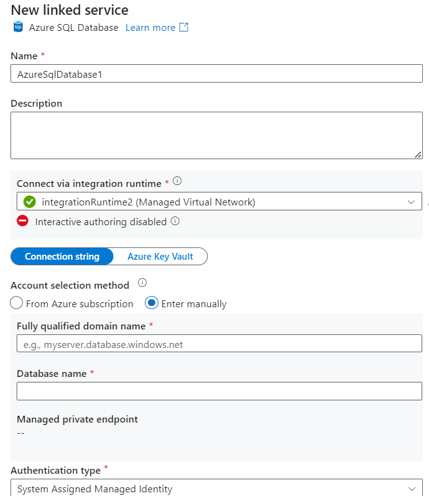
Task: Click the info icon after Interactive authoring disabled
Action: point(174,220)
